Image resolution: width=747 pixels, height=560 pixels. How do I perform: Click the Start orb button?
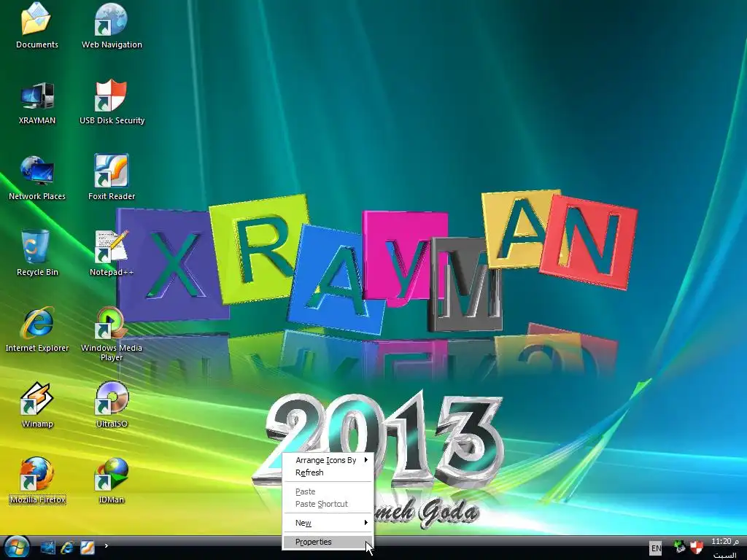coord(18,547)
